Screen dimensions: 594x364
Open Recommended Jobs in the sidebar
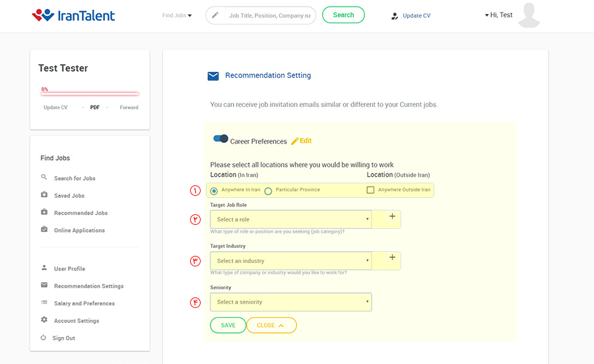[81, 213]
